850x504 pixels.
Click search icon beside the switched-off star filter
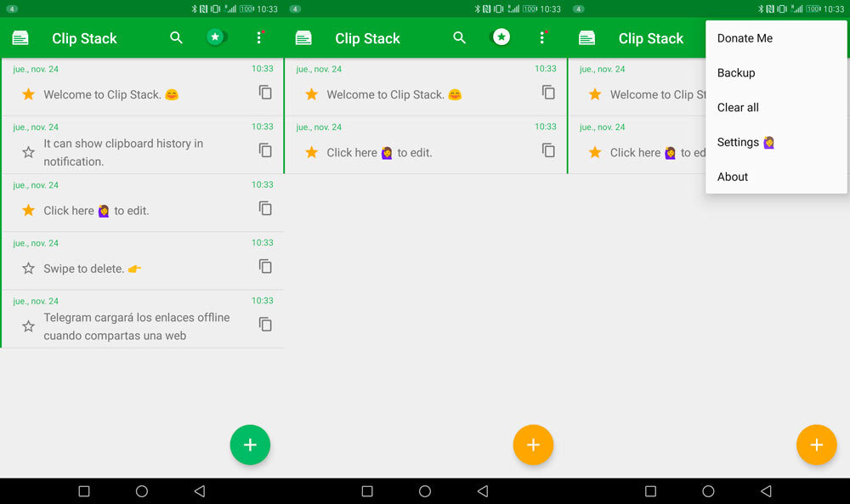[176, 38]
